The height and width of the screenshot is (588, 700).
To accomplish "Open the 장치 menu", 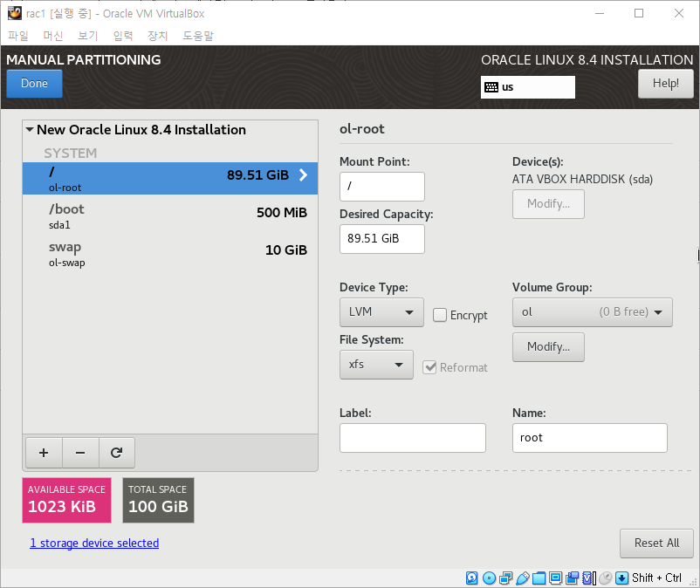I will tap(158, 36).
